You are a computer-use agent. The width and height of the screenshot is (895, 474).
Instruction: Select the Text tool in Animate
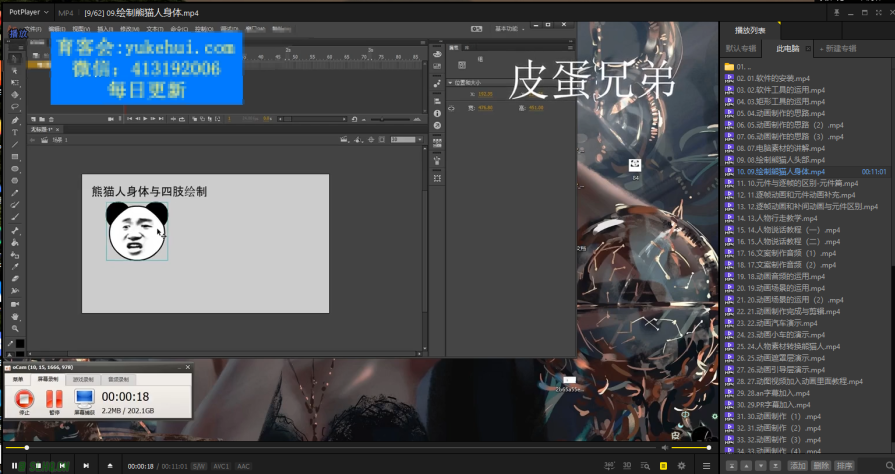tap(15, 132)
